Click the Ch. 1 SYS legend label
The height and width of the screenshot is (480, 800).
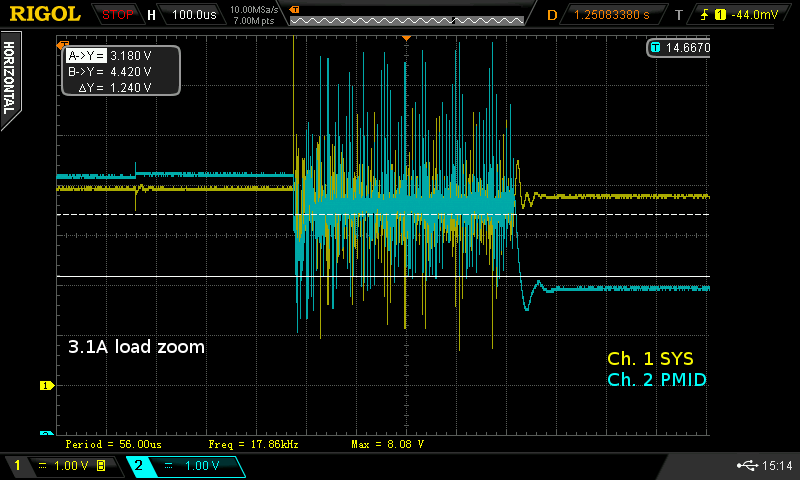pos(650,359)
